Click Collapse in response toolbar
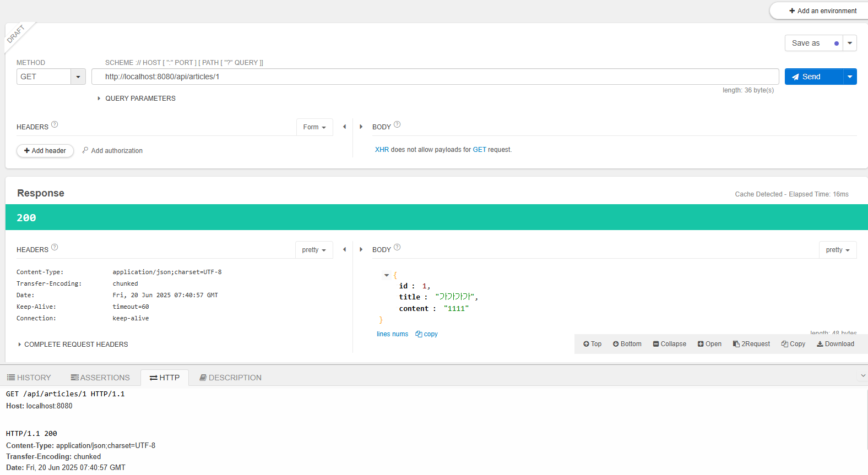This screenshot has width=868, height=475. pyautogui.click(x=669, y=344)
